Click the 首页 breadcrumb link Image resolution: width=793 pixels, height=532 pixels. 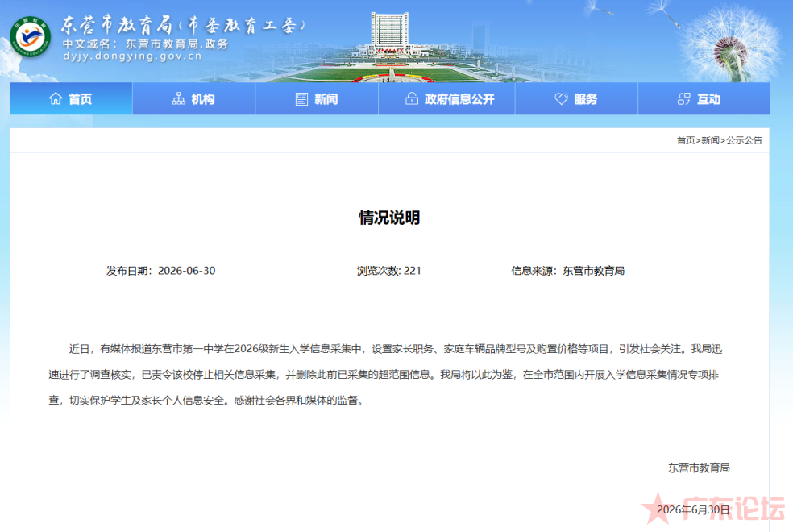click(686, 140)
